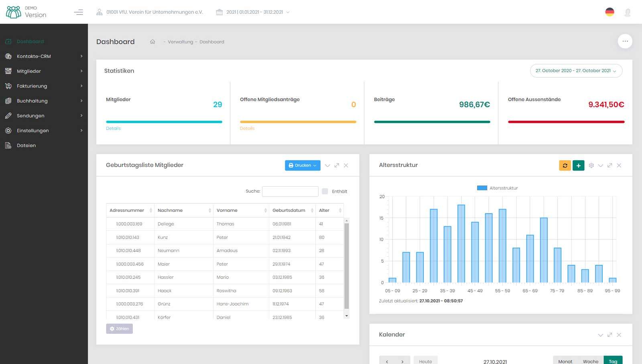Click the Dateien document icon
Image resolution: width=642 pixels, height=364 pixels.
8,145
